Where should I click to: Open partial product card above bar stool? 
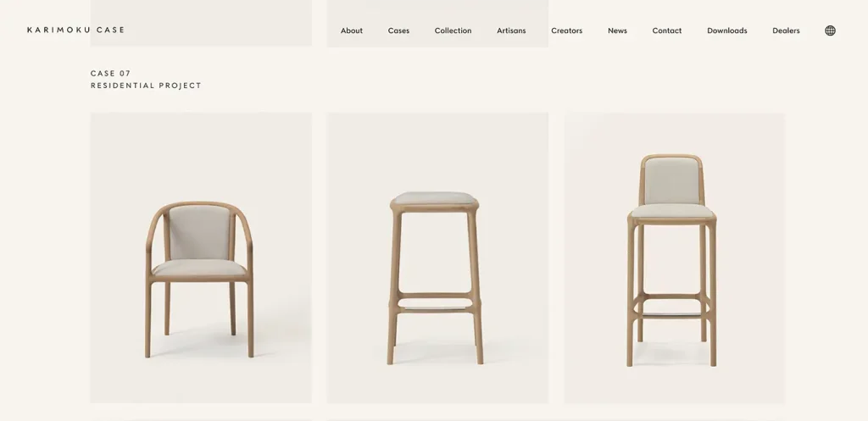click(x=437, y=23)
